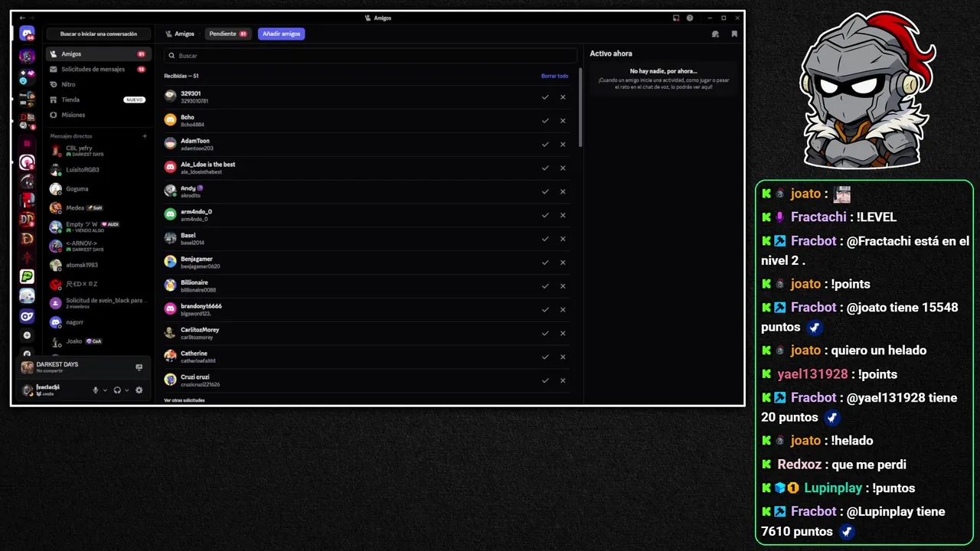Screen dimensions: 980x551
Task: Open DM with LuisitoRGB3
Action: coord(98,170)
